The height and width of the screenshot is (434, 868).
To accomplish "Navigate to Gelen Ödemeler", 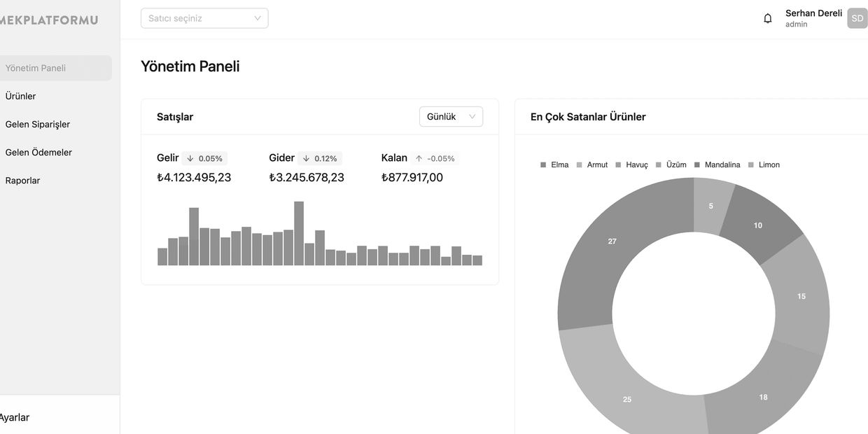I will (38, 153).
